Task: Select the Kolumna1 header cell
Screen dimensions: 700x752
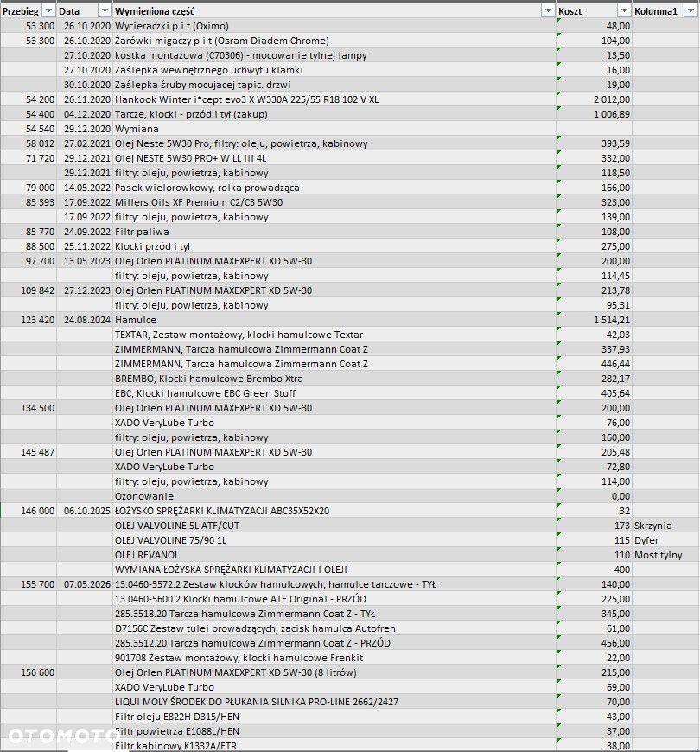Action: coord(665,10)
